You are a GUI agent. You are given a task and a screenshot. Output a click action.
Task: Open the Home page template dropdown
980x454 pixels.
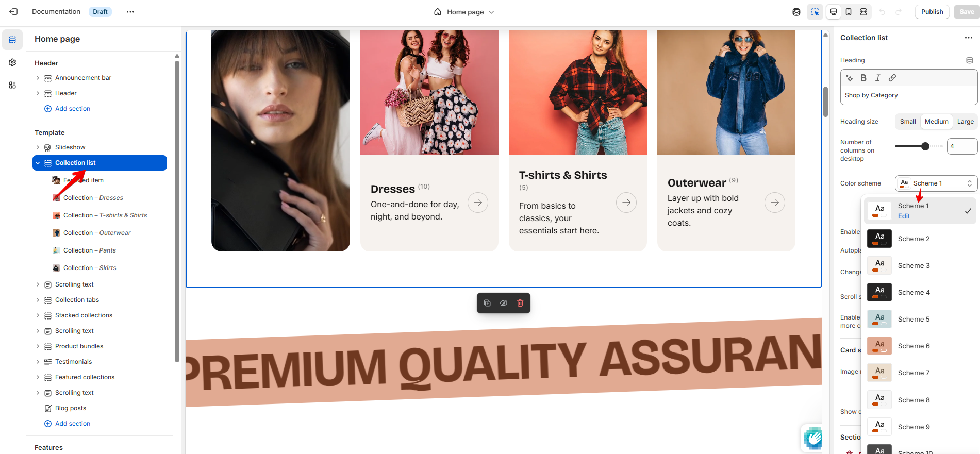click(464, 12)
